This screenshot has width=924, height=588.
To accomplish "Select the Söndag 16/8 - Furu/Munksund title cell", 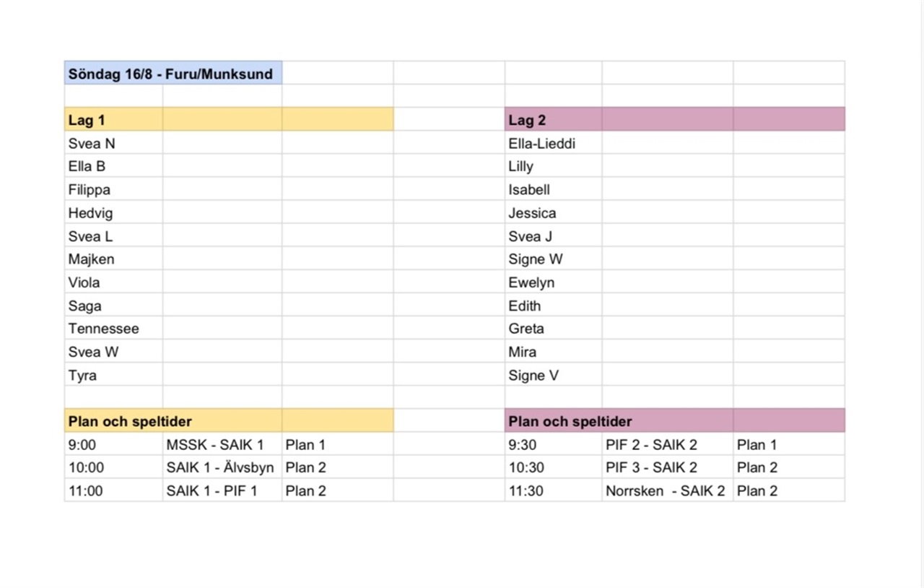I will pos(173,73).
